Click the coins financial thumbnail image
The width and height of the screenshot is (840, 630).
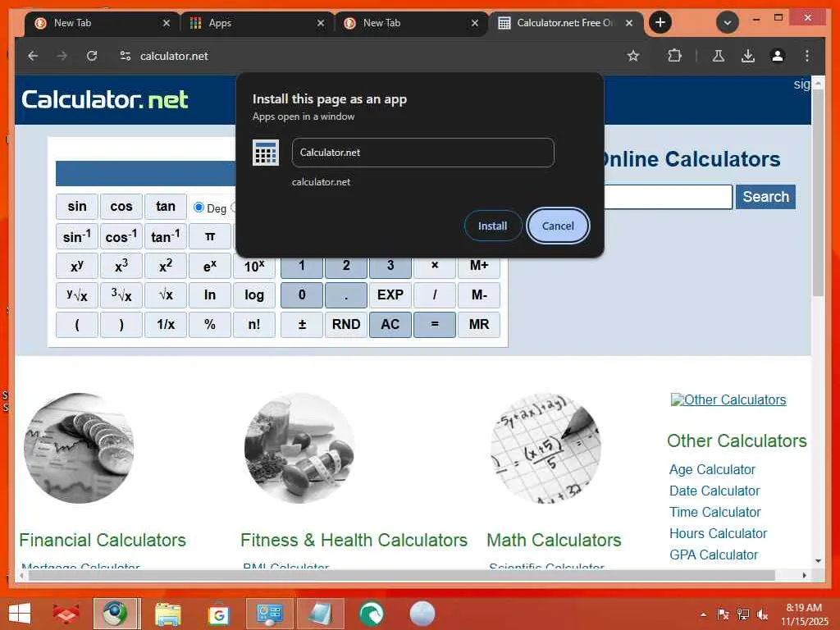(x=80, y=449)
